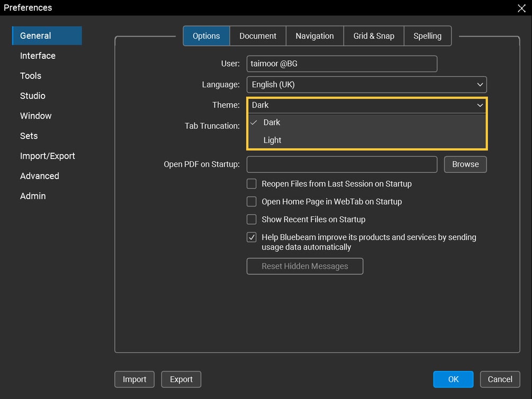Check Open Home Page in WebTab on Startup

pyautogui.click(x=251, y=201)
